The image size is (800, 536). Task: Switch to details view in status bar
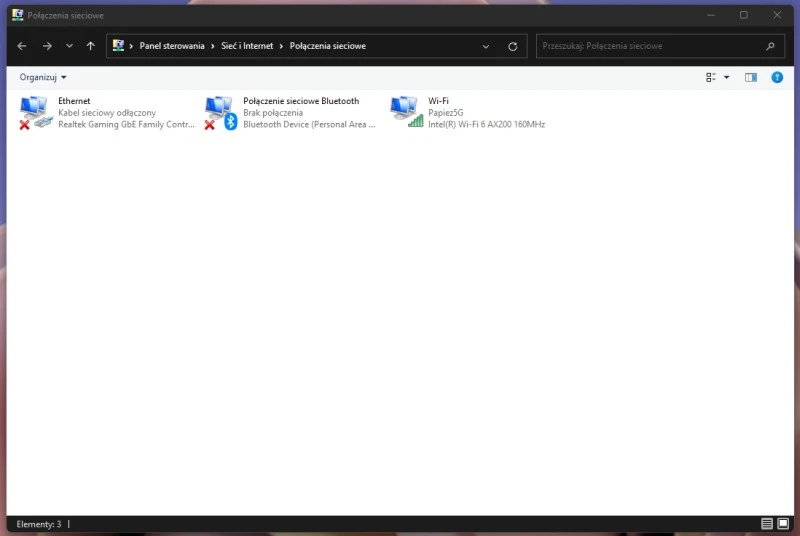coord(766,523)
